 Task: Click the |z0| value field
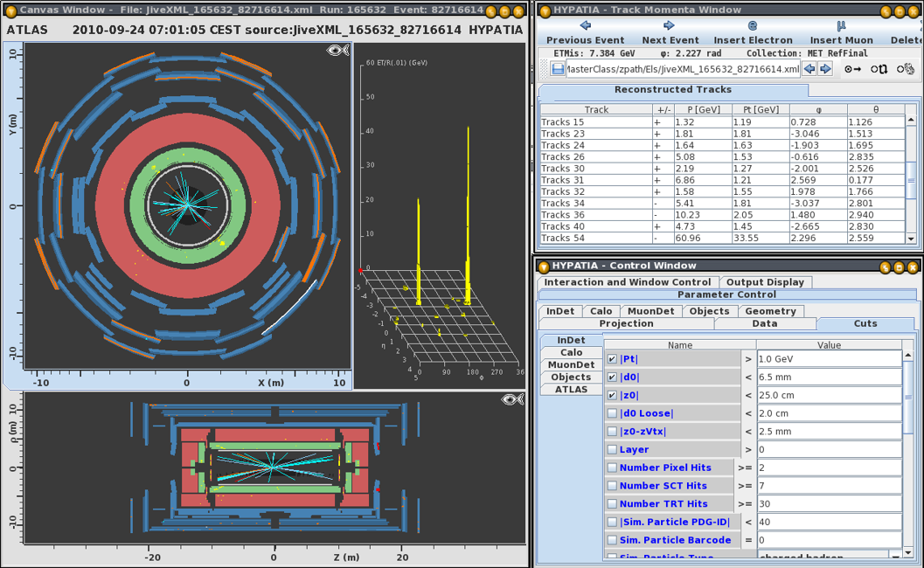point(829,395)
